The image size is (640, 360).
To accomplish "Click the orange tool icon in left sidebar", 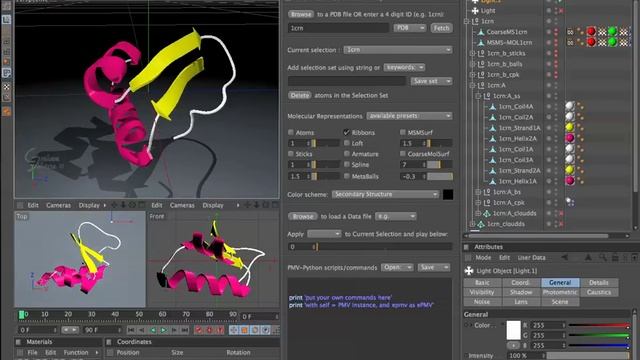I will click(7, 111).
